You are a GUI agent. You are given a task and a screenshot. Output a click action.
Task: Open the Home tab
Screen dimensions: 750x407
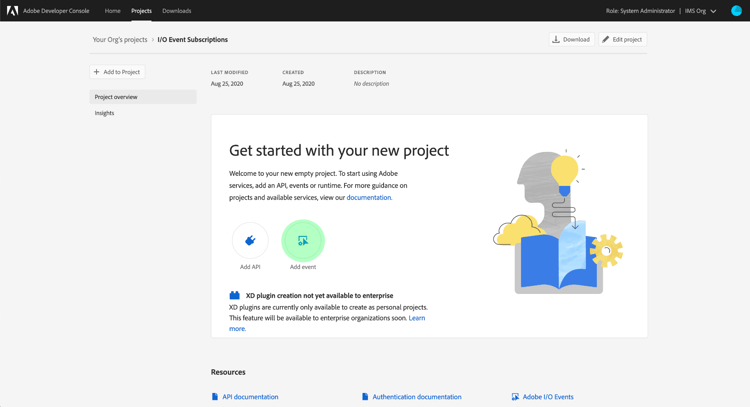tap(112, 11)
